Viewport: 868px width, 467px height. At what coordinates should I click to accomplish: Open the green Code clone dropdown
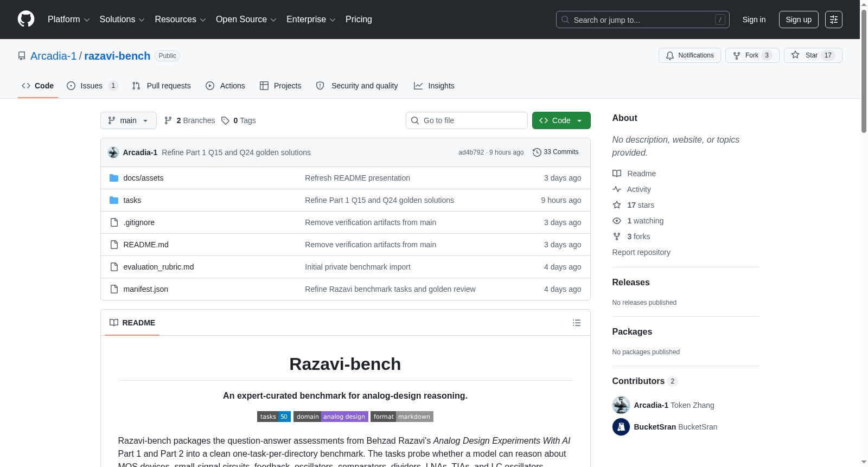click(561, 120)
